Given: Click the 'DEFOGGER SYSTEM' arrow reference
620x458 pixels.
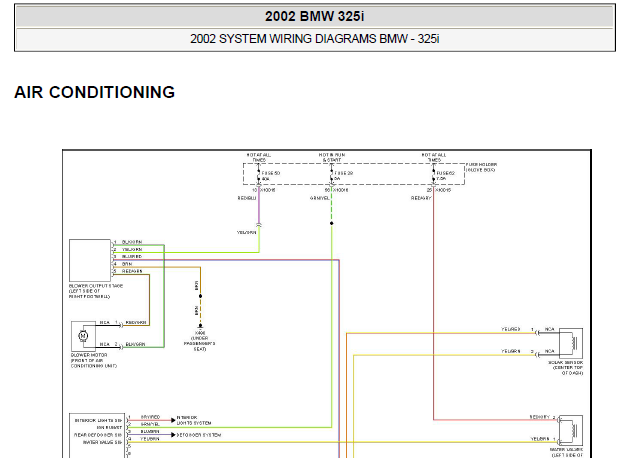Looking at the screenshot, I should tap(199, 435).
